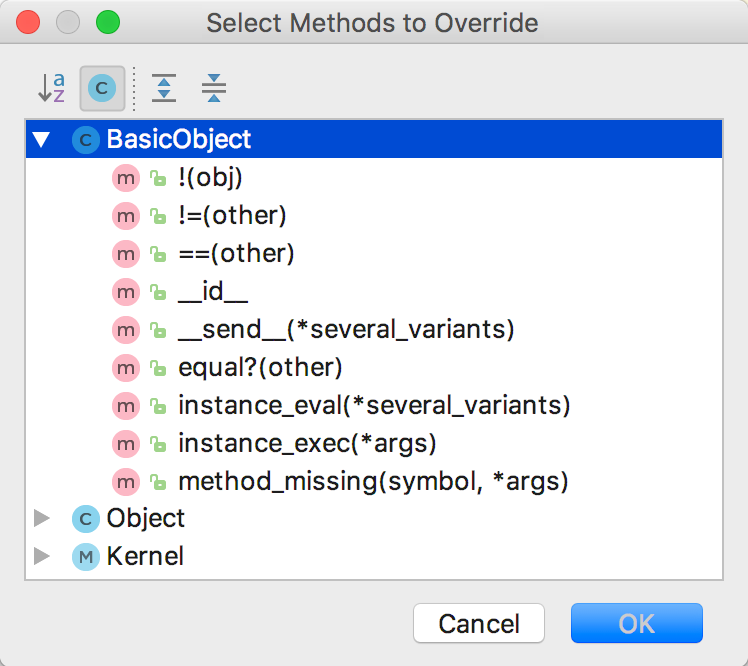Select instance_eval(*several_variants) in the list
748x666 pixels.
coord(374,406)
